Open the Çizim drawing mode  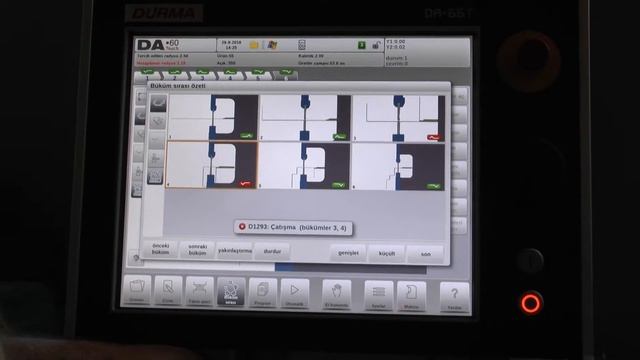[x=168, y=290]
